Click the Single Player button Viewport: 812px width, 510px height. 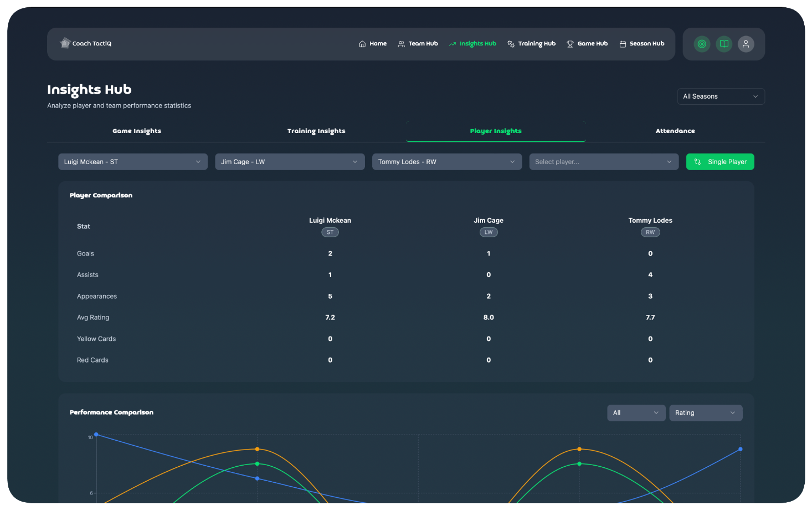click(x=720, y=162)
